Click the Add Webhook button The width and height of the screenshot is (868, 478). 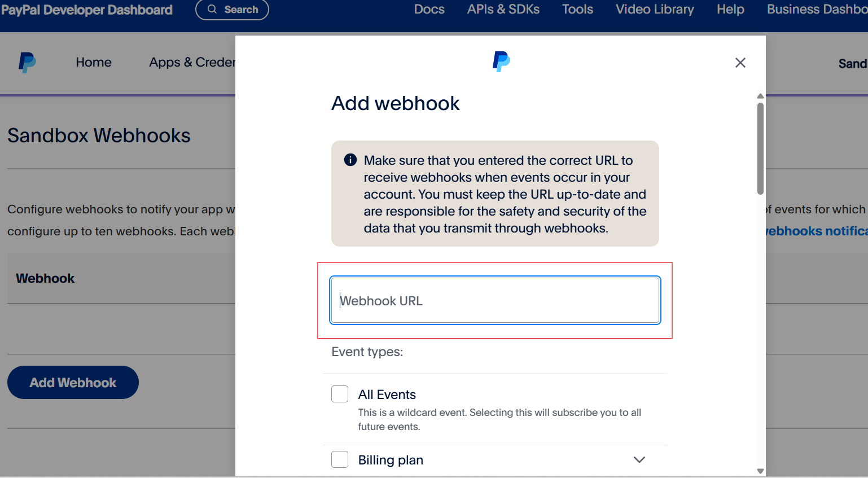coord(73,382)
